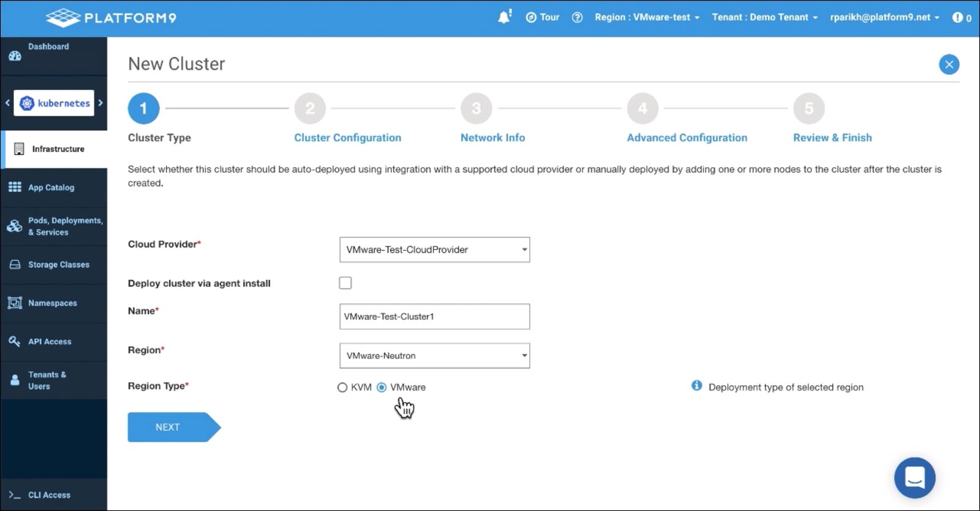The width and height of the screenshot is (980, 511).
Task: Go to step 3 circle
Action: click(477, 108)
